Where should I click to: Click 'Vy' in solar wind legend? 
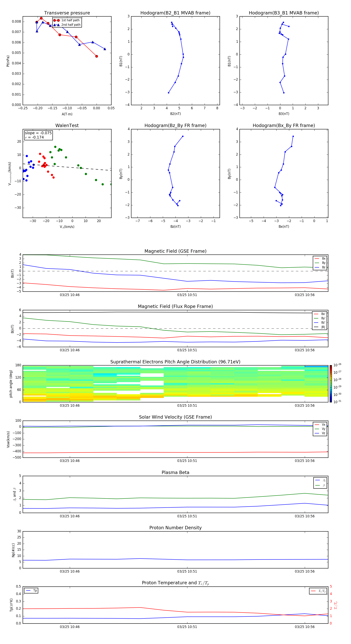coord(320,429)
